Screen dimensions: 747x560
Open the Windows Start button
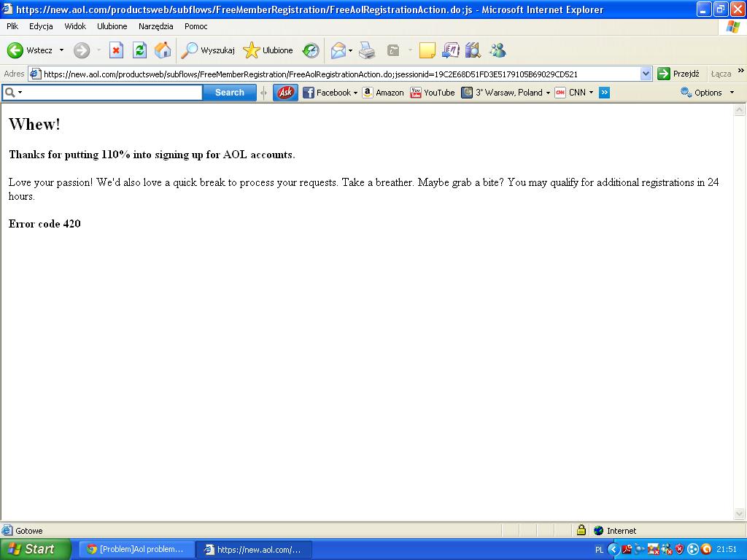pyautogui.click(x=35, y=549)
